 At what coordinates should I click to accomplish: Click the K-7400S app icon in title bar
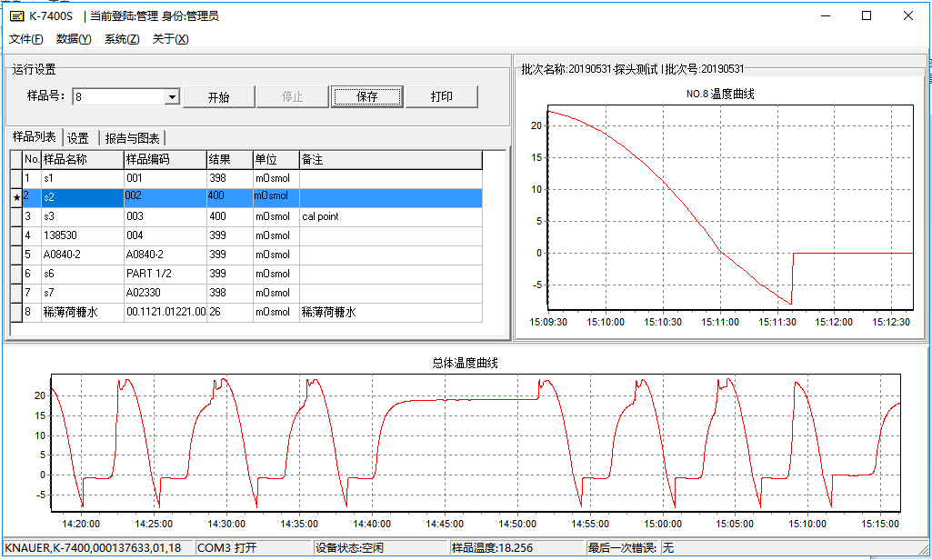coord(16,15)
